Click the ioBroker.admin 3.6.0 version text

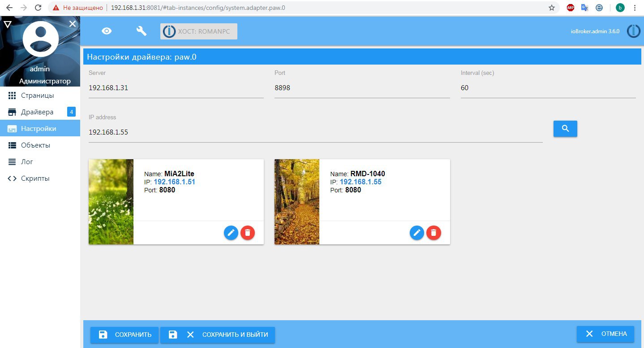click(595, 31)
